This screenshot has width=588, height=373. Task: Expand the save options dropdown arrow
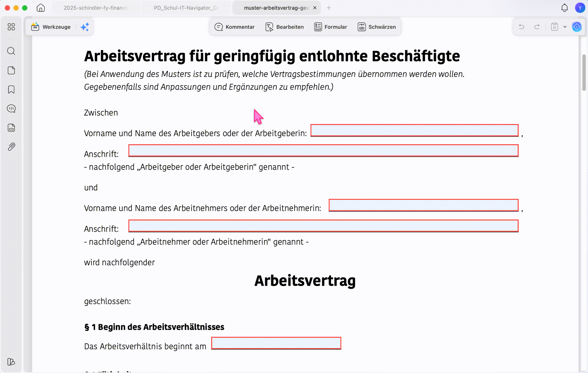point(565,27)
